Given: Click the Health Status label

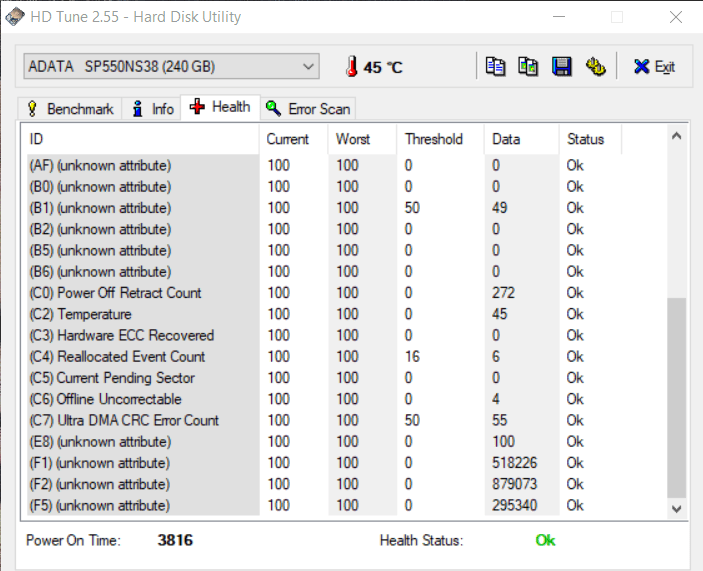Looking at the screenshot, I should (421, 541).
